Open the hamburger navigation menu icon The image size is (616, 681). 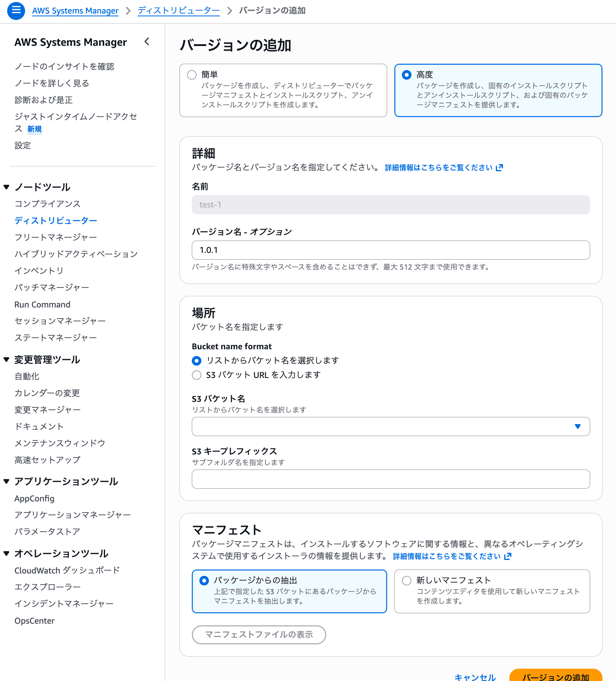[16, 11]
